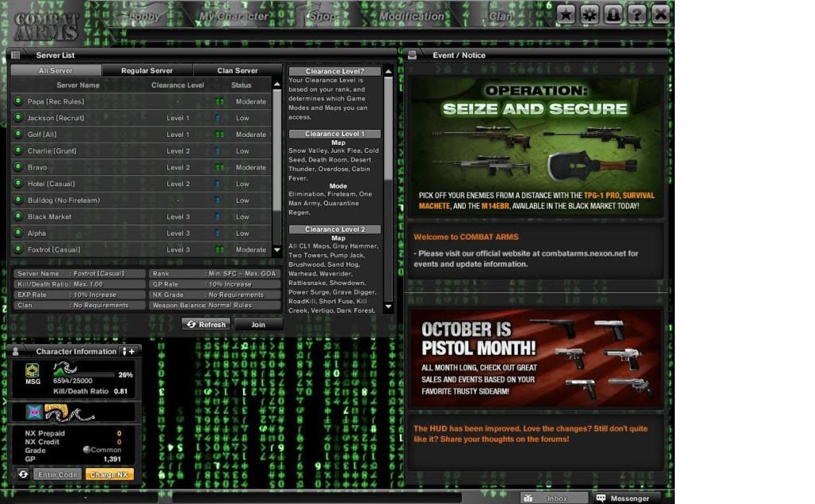Screen dimensions: 815x504
Task: Click the October Pistol Month banner
Action: 535,357
